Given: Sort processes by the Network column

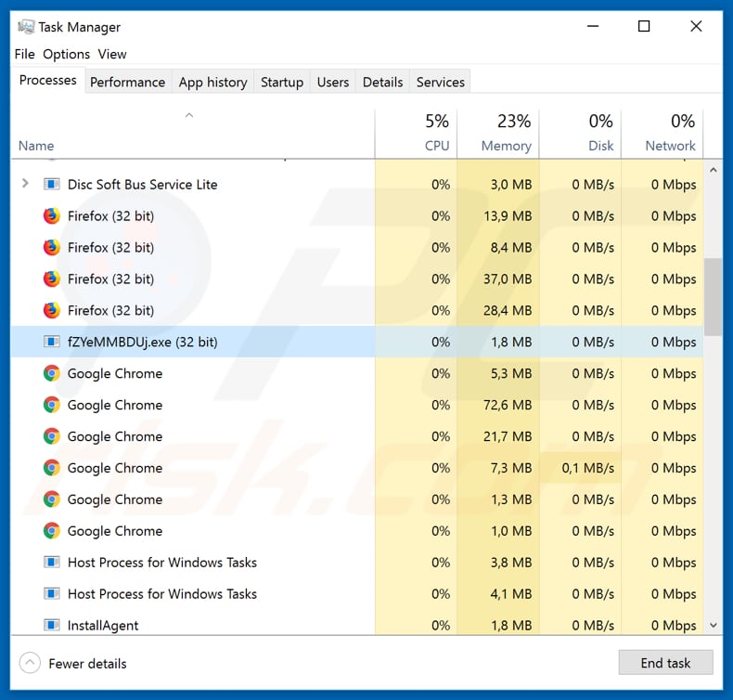Looking at the screenshot, I should tap(662, 134).
